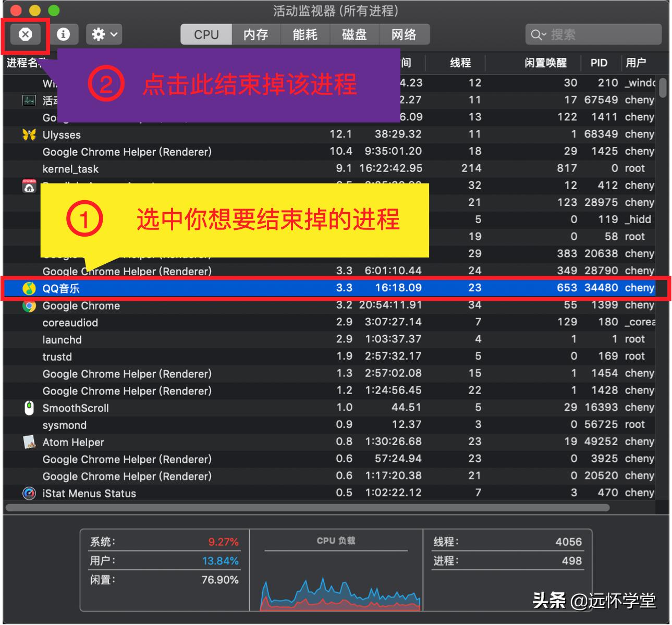Open the process info (i) toolbar icon

pos(64,34)
